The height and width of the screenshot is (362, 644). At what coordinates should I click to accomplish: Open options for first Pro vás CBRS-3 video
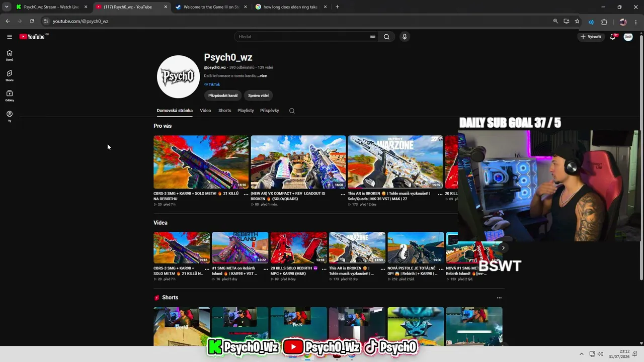coord(246,194)
